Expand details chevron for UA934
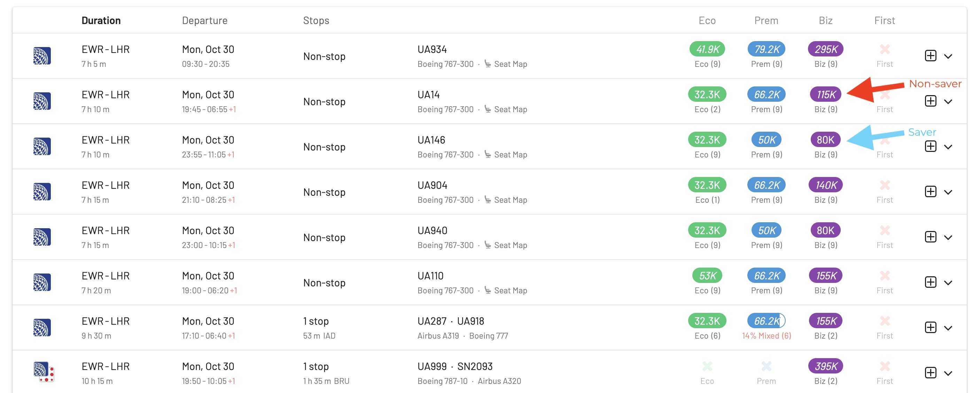The width and height of the screenshot is (980, 393). tap(948, 56)
